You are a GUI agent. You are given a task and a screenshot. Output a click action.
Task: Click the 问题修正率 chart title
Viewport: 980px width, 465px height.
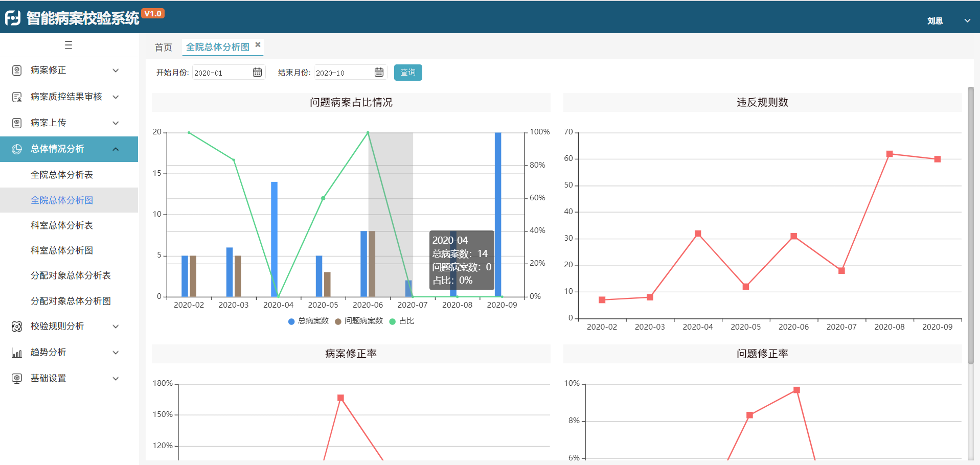coord(762,354)
